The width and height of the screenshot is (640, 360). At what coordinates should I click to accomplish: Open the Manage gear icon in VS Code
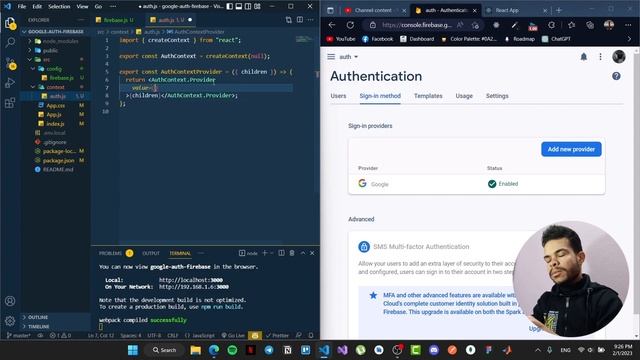coord(10,321)
